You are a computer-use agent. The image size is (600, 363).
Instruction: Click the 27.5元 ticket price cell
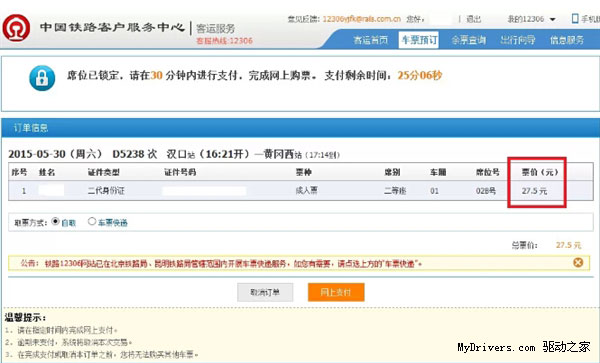click(x=535, y=190)
